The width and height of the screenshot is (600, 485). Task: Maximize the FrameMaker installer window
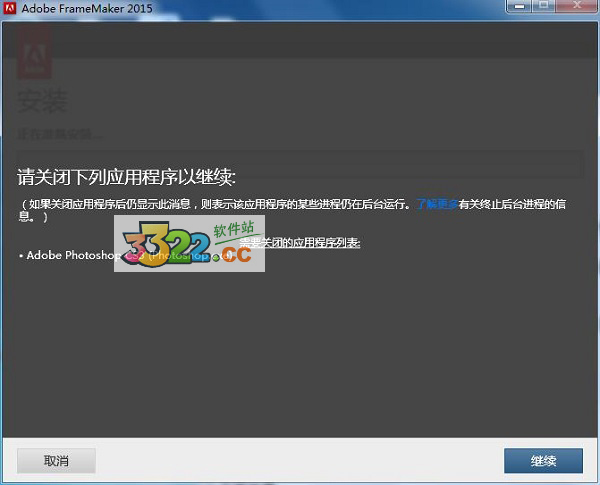point(543,6)
